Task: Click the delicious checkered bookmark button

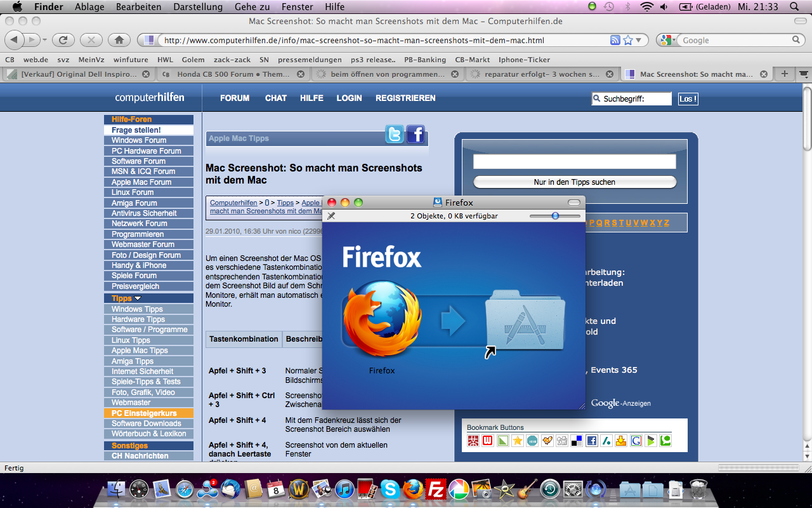Action: pyautogui.click(x=577, y=441)
